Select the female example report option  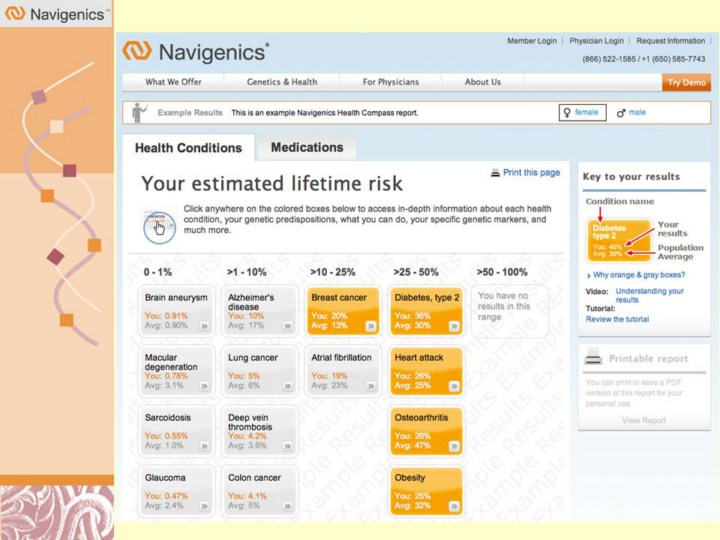[x=582, y=113]
